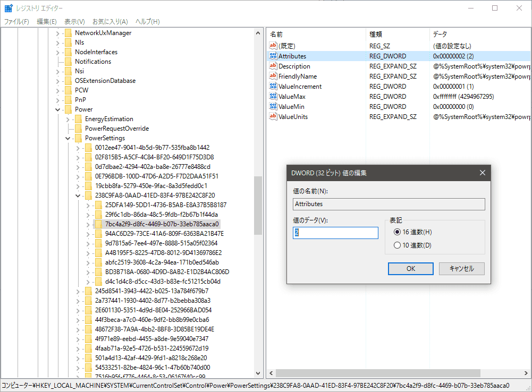This screenshot has height=392, width=532.
Task: Click the Attributes DWORD value icon
Action: (273, 56)
